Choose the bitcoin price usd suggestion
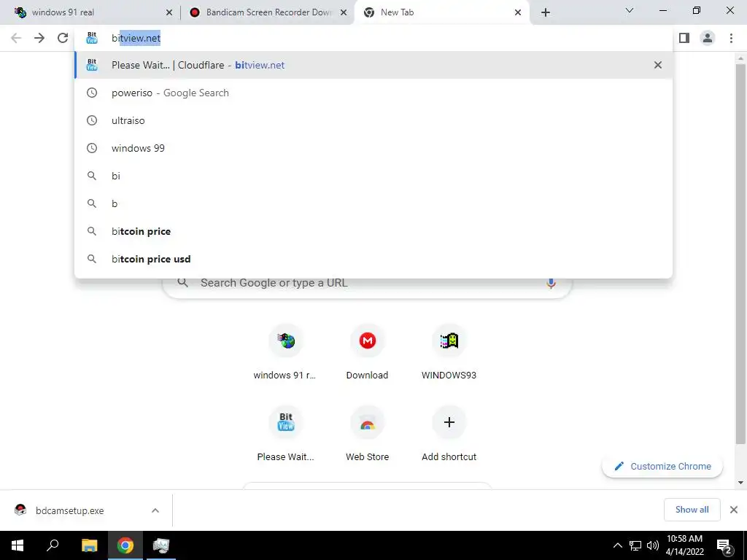The height and width of the screenshot is (560, 747). [x=373, y=259]
